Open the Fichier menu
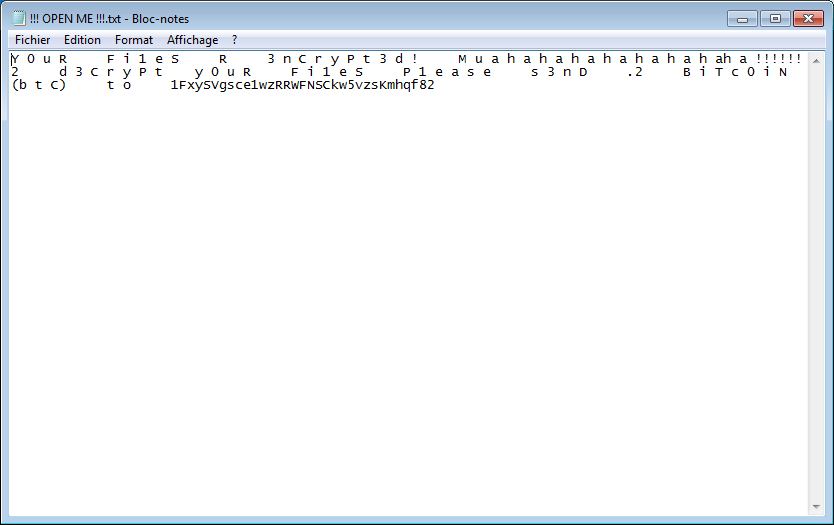 pos(32,40)
